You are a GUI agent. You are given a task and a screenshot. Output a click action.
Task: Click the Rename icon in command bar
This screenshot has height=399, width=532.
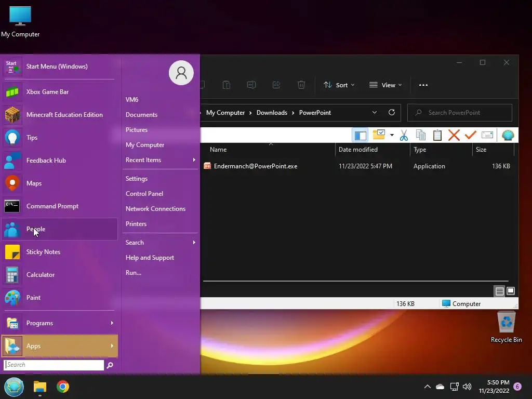(x=251, y=85)
